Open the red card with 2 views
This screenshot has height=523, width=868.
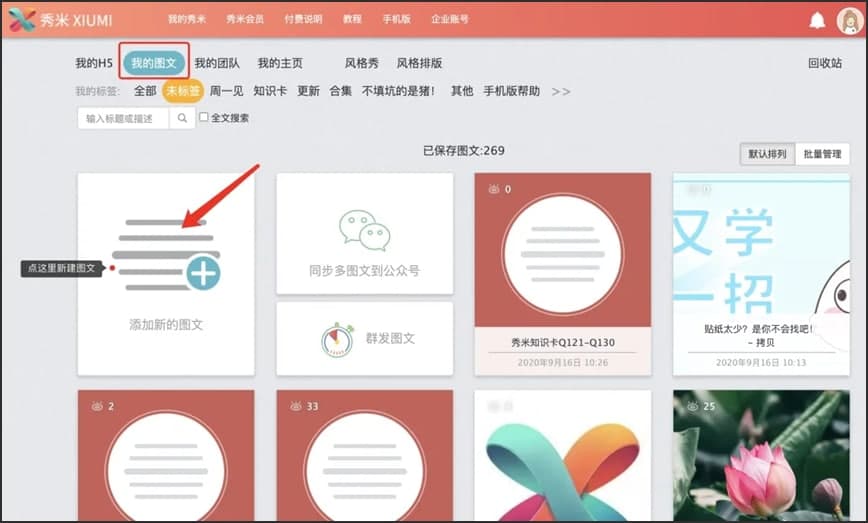[x=166, y=455]
